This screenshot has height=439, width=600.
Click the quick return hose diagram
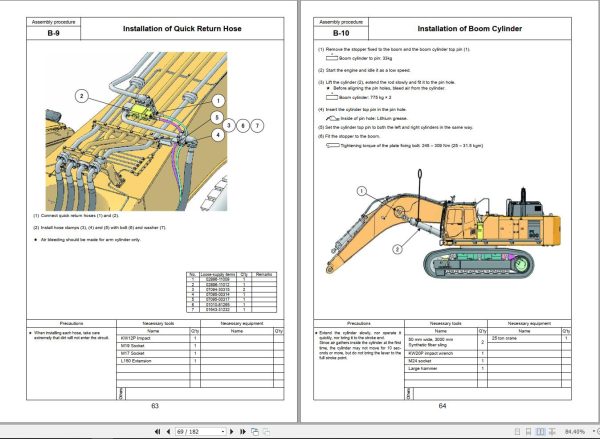coord(136,131)
